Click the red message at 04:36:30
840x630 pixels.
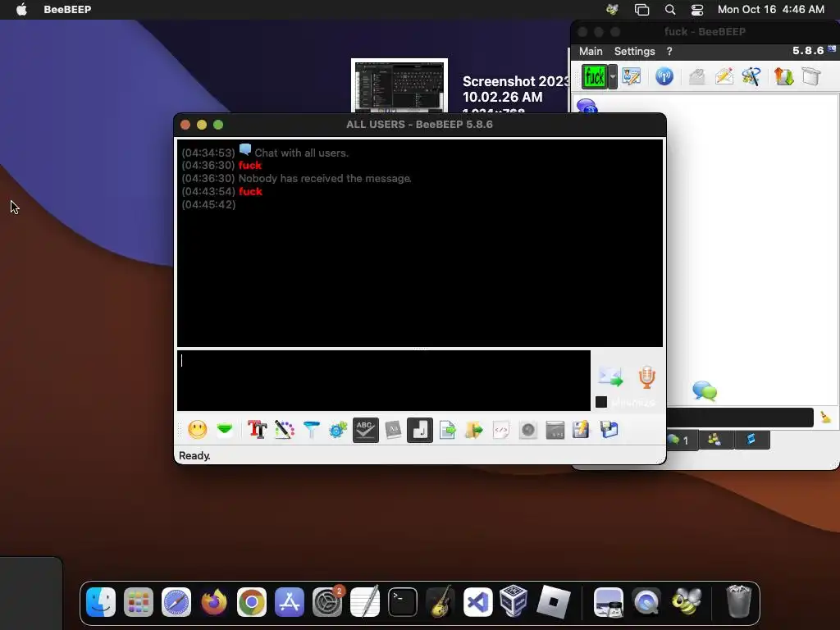pos(250,166)
